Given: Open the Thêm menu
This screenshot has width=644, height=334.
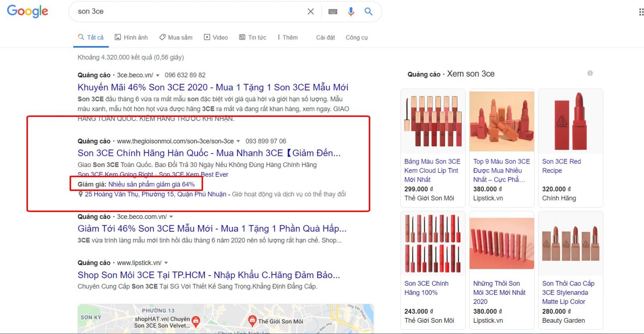Looking at the screenshot, I should (287, 37).
